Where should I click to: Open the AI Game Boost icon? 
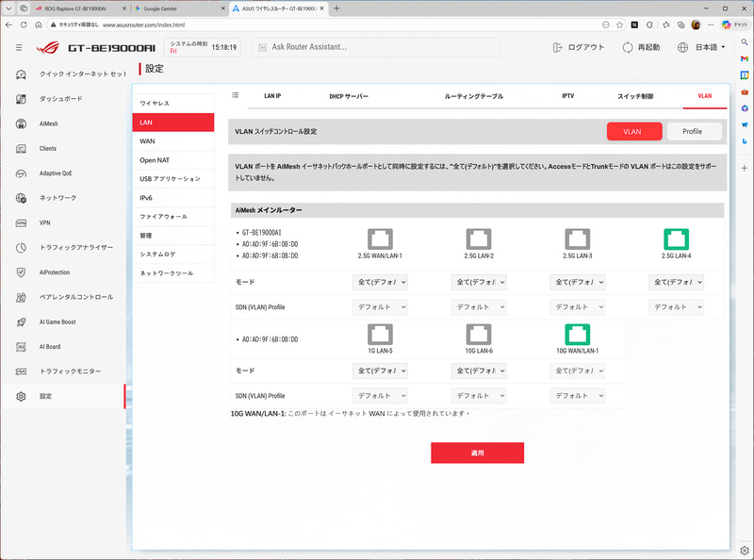pyautogui.click(x=21, y=321)
